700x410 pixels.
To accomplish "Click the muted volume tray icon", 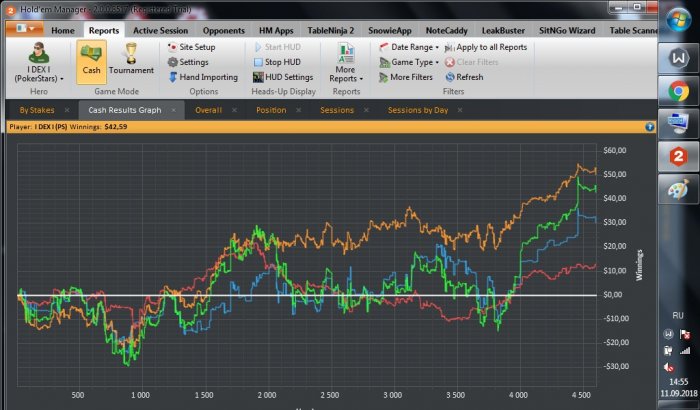I will point(669,367).
